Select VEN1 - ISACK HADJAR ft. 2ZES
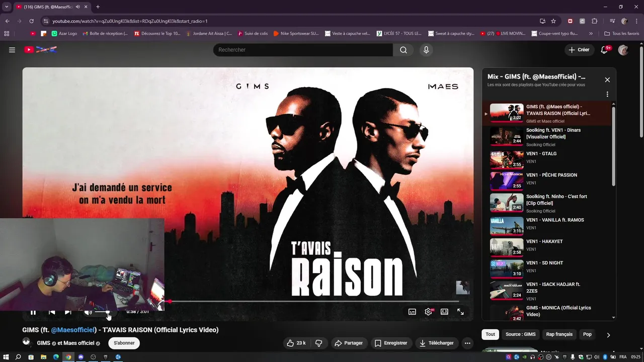The image size is (644, 362). coord(547,290)
